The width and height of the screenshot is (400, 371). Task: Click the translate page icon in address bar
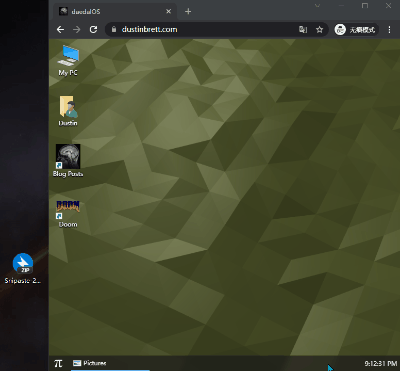303,30
